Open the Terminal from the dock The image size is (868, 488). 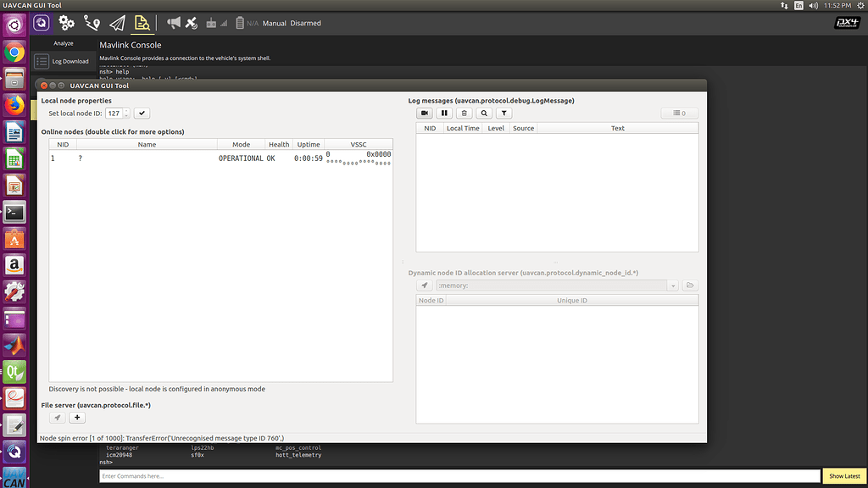14,212
